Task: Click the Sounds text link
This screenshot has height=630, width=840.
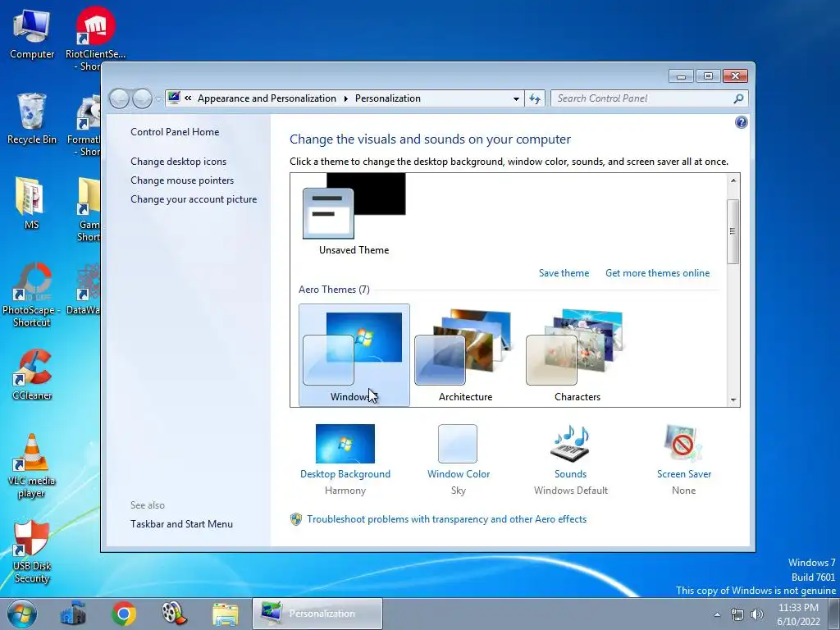Action: pyautogui.click(x=571, y=474)
